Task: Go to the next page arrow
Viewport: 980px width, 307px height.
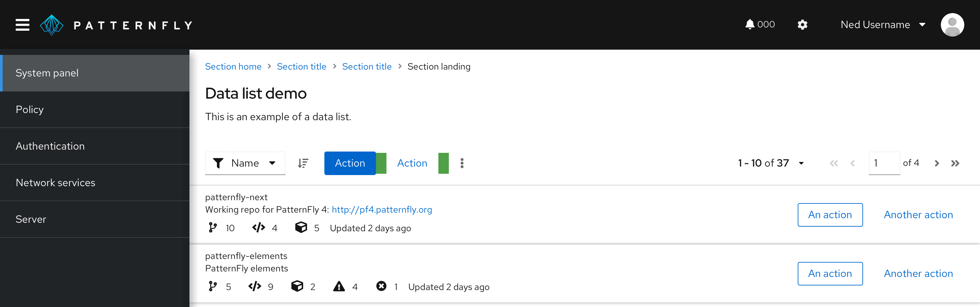Action: [937, 163]
